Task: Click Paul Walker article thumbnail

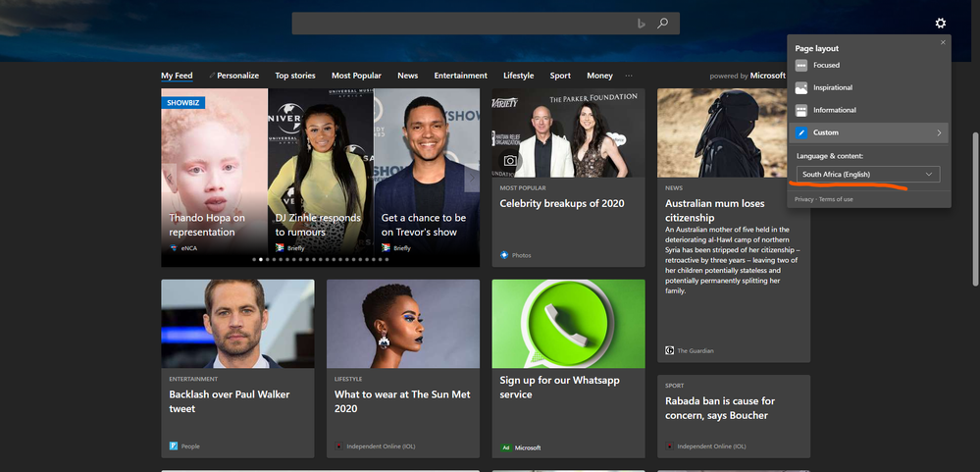Action: [237, 323]
